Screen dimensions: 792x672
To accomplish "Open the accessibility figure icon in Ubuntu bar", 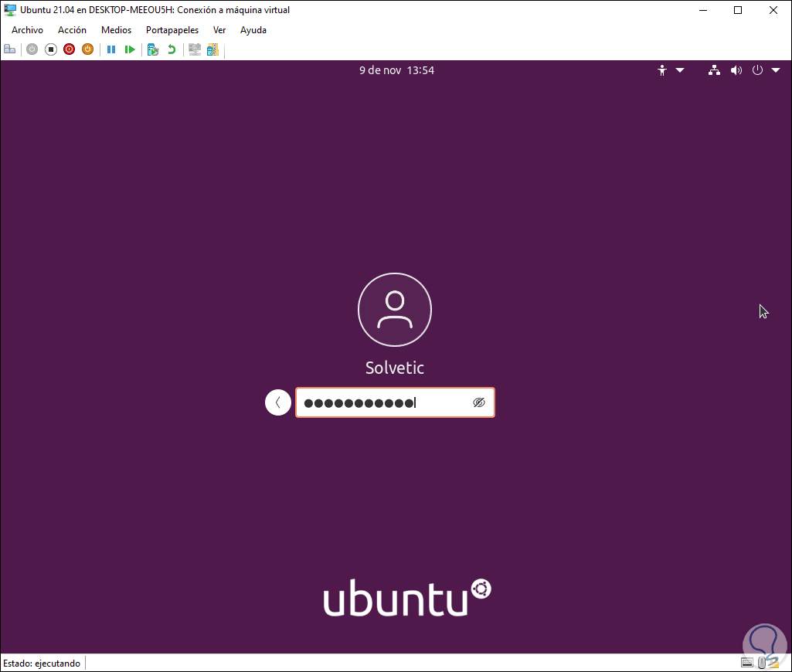I will click(x=662, y=71).
